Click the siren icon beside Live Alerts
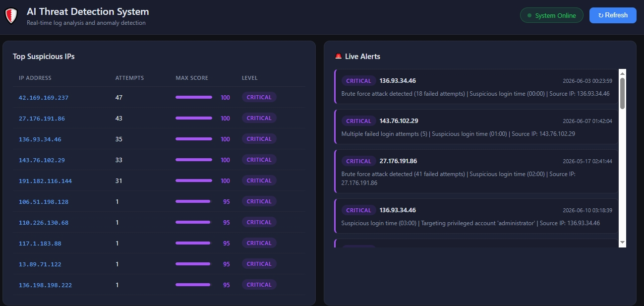The height and width of the screenshot is (306, 644). (x=338, y=57)
